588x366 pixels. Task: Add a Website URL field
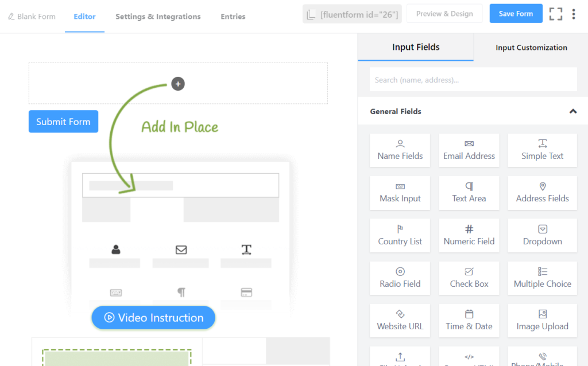400,321
